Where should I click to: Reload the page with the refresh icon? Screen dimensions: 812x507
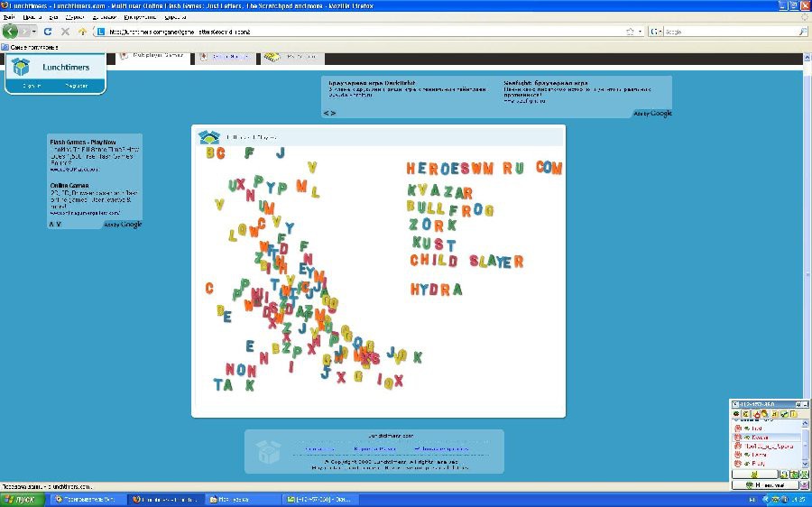tap(48, 32)
